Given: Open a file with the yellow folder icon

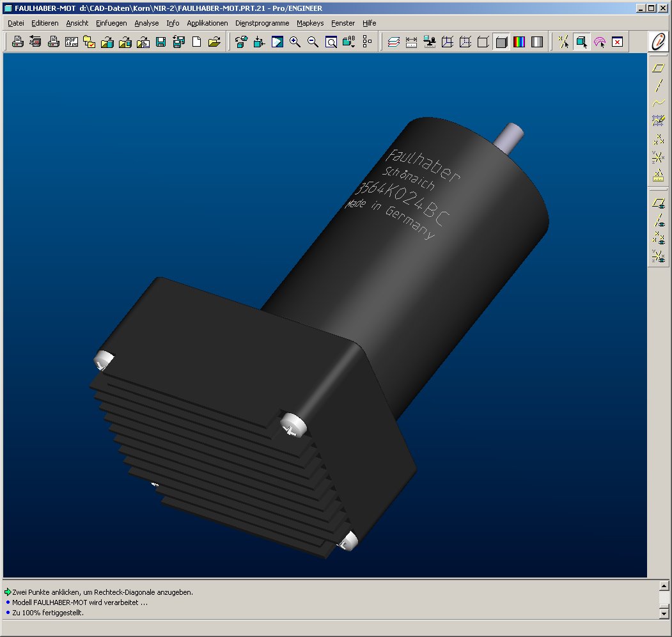Looking at the screenshot, I should (x=214, y=42).
